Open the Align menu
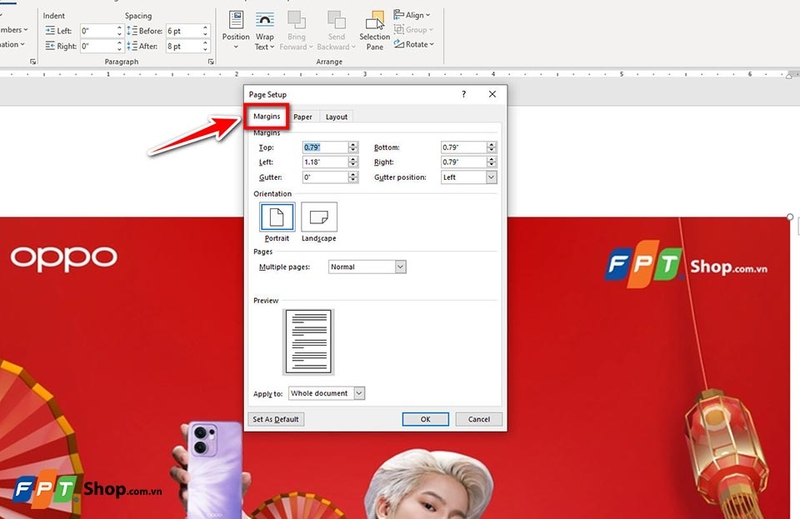This screenshot has height=519, width=800. click(412, 15)
